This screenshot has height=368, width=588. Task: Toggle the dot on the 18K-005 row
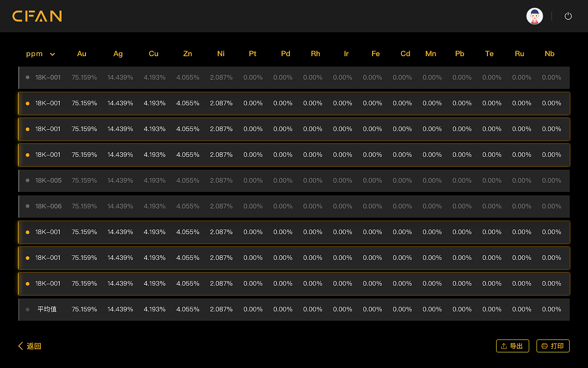coord(28,180)
